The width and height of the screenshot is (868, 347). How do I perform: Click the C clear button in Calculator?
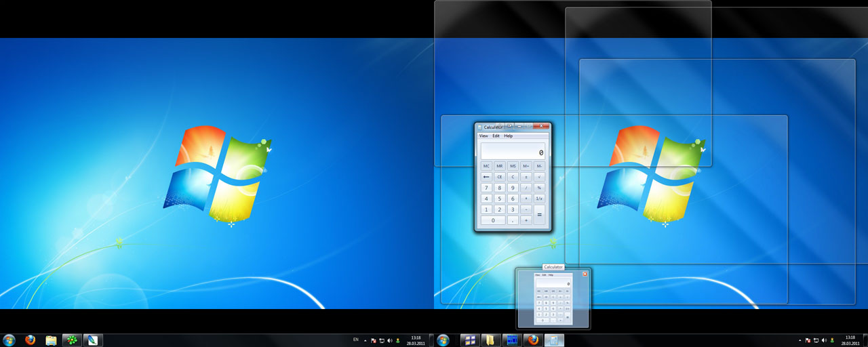(513, 177)
